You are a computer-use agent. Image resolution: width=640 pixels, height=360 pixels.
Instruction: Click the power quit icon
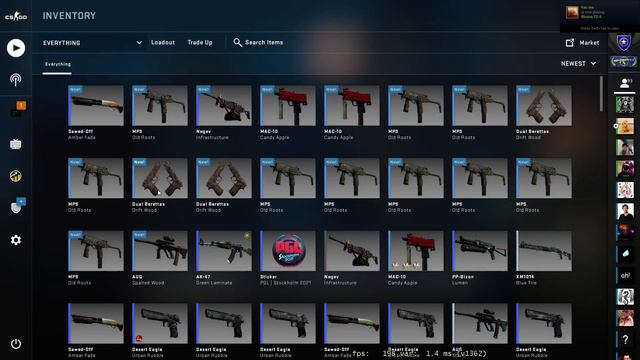pyautogui.click(x=16, y=344)
